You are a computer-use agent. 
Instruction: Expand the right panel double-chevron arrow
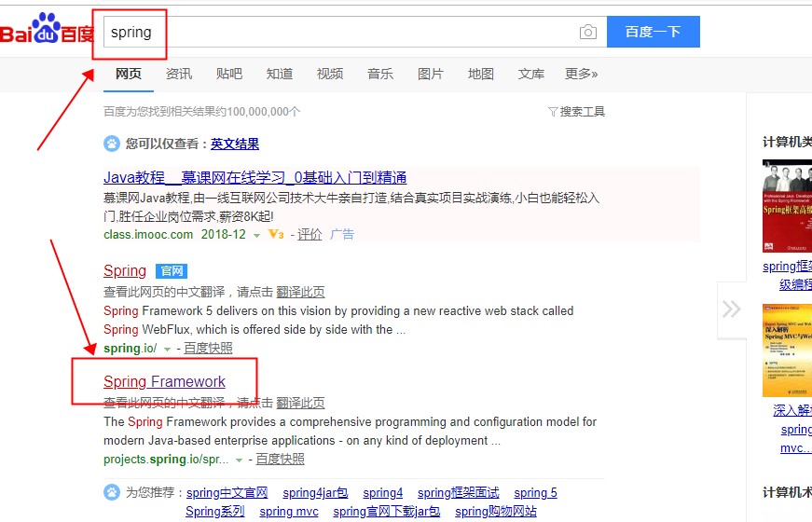pos(731,309)
